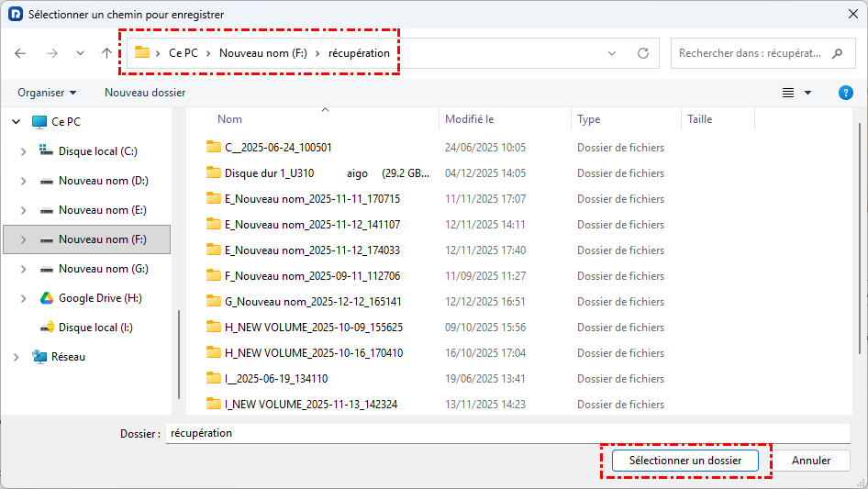Collapse the Ce PC tree node

[x=17, y=122]
